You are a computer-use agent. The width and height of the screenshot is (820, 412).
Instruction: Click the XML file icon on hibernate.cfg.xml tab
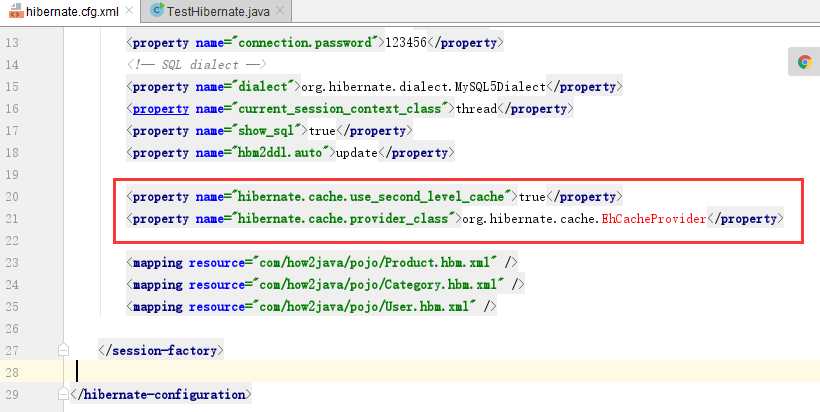click(x=17, y=11)
